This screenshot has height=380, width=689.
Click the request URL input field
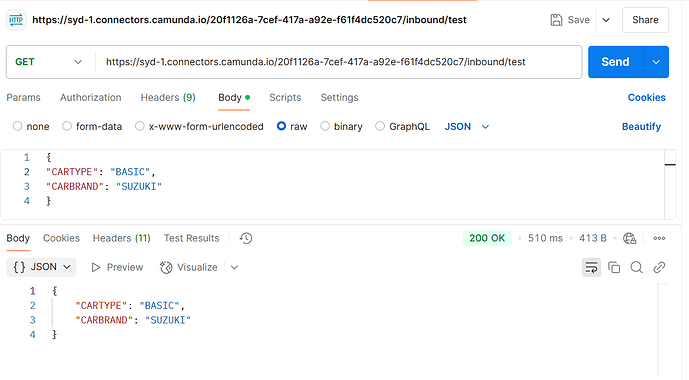(x=338, y=62)
